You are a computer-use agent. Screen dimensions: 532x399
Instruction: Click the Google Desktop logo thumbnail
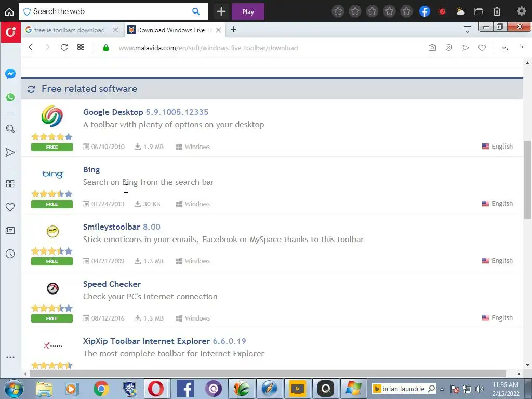pos(52,116)
